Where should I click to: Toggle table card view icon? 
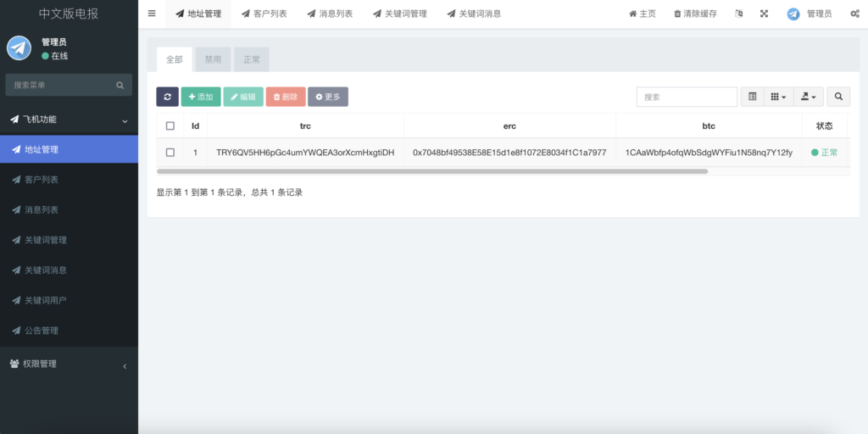[x=752, y=97]
